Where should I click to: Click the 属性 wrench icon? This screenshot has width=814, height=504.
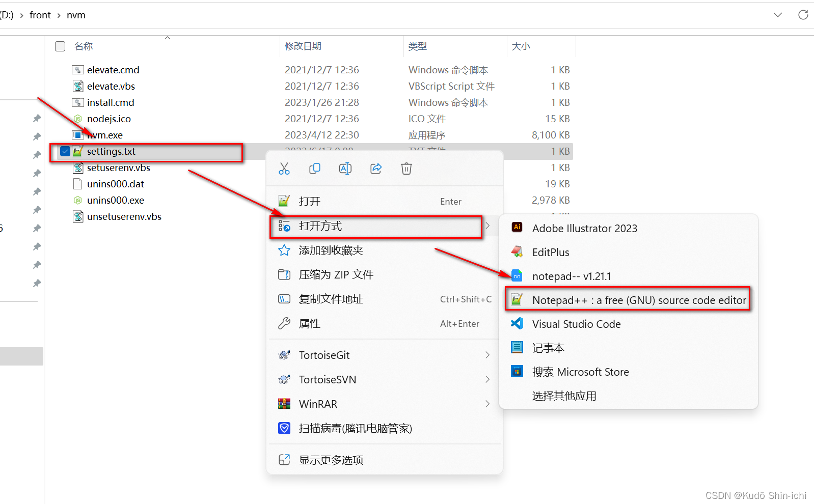click(x=284, y=323)
